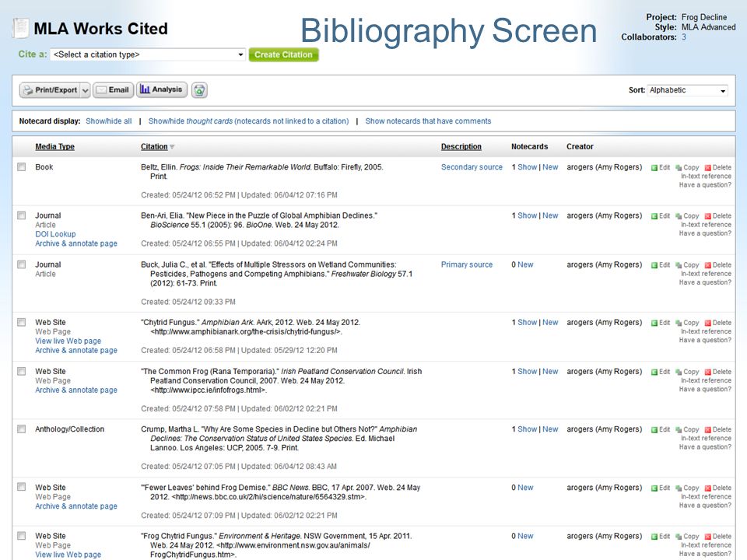Image resolution: width=747 pixels, height=560 pixels.
Task: Click In-text reference for Ben-Ari citation
Action: coord(706,224)
